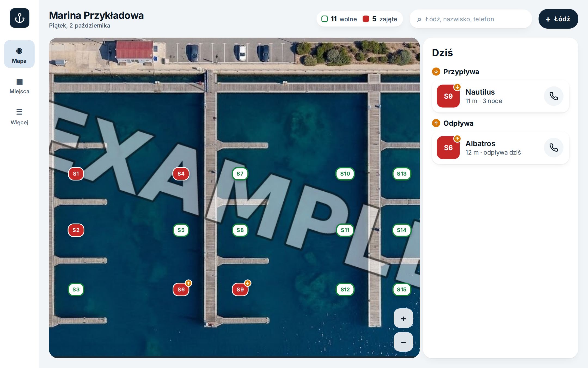This screenshot has width=588, height=368.
Task: Select free berth S15 on map
Action: tap(402, 289)
